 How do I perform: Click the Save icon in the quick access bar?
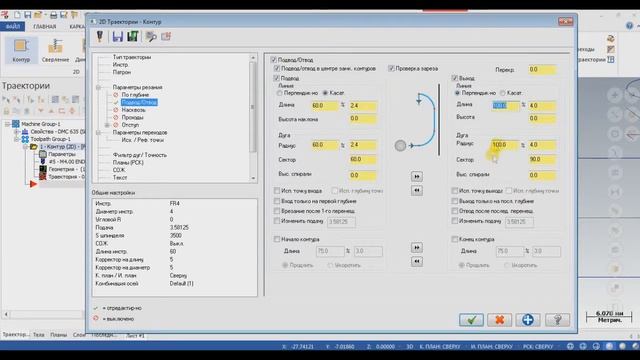coord(27,15)
